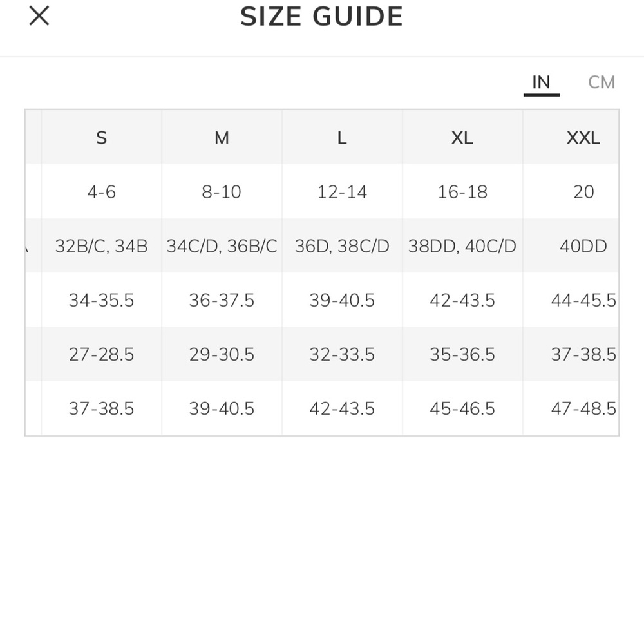The image size is (644, 644).
Task: Select the 32B/C, 34B bra size cell
Action: 102,246
